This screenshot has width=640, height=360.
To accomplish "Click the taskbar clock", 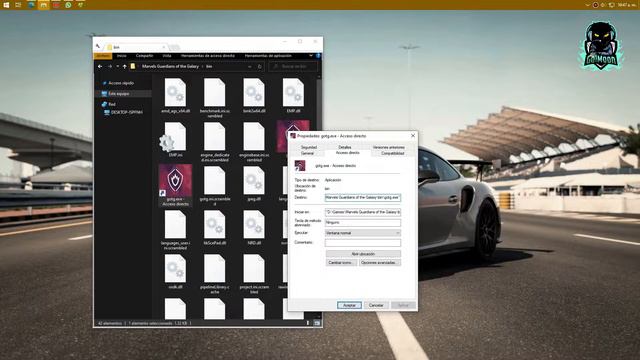I will 626,5.
